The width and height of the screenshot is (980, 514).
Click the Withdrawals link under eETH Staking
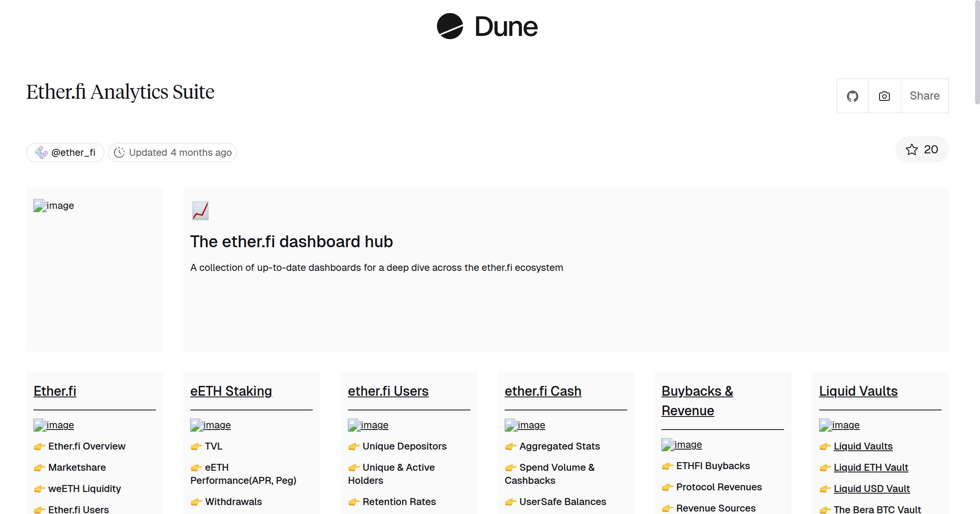pos(234,501)
